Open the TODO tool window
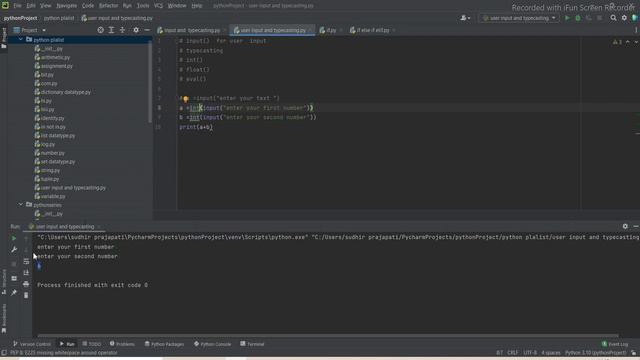 coord(91,344)
